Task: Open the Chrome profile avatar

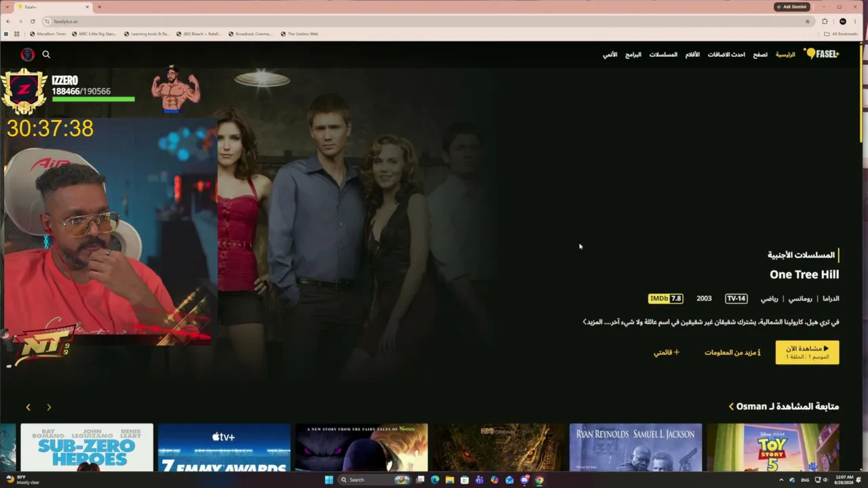Action: 842,21
